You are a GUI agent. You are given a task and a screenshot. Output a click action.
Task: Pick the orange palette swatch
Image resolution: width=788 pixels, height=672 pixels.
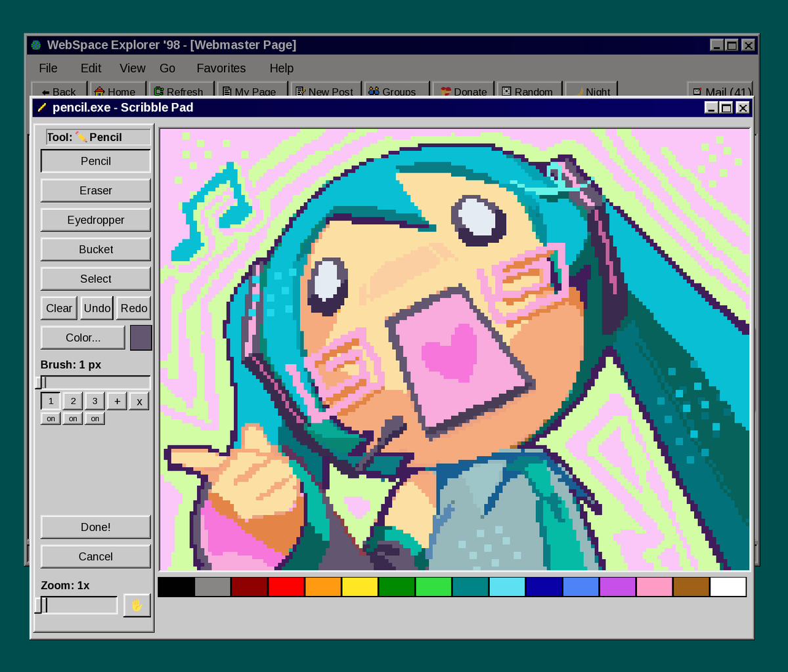[323, 587]
